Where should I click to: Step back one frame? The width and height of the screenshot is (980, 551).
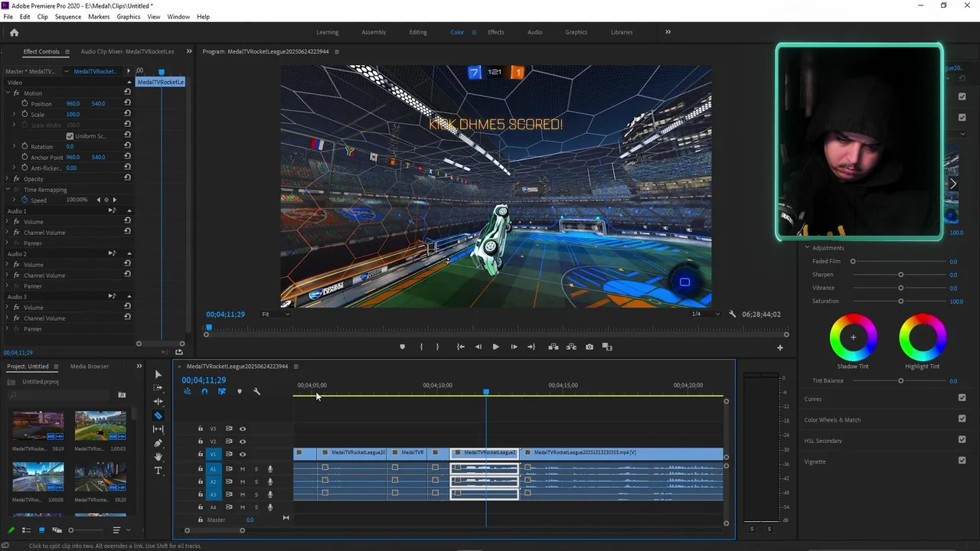(478, 347)
